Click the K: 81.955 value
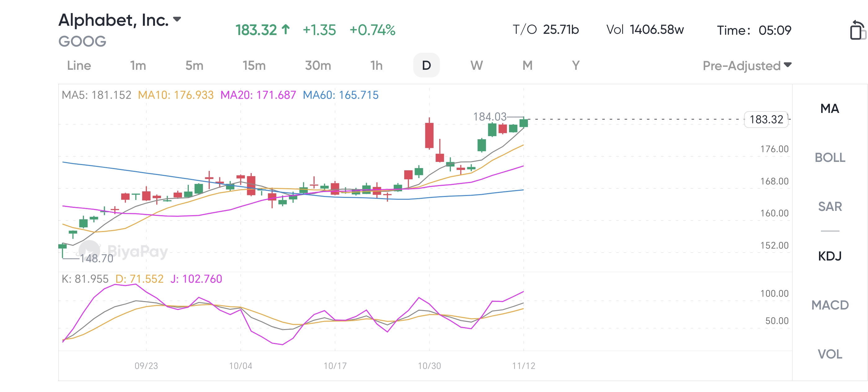Viewport: 868px width, 392px height. pos(85,279)
